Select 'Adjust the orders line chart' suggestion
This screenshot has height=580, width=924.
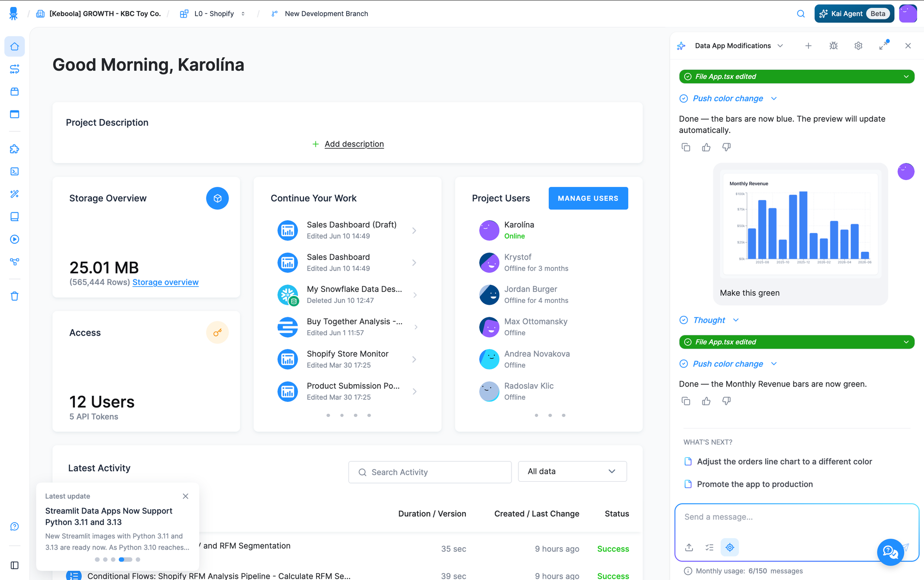coord(784,462)
